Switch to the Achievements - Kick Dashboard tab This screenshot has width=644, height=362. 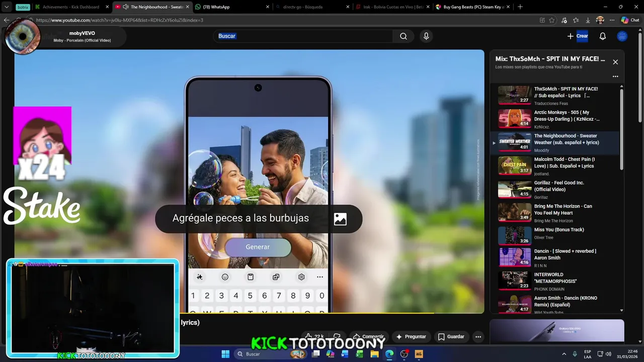[71, 7]
